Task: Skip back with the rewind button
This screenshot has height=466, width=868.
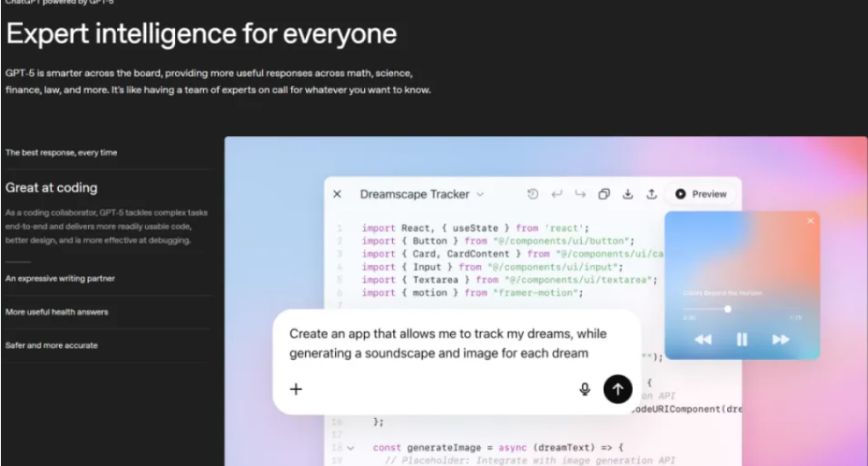Action: [x=703, y=339]
